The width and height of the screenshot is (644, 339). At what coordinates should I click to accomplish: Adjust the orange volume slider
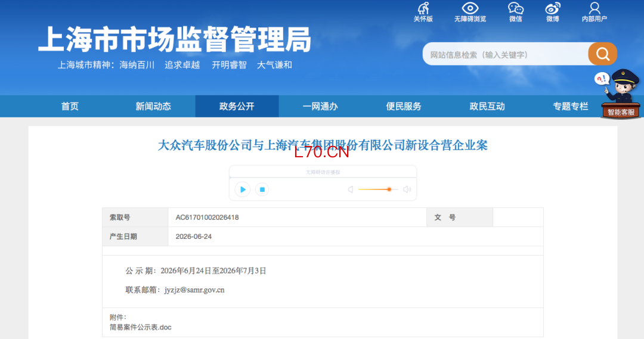click(x=378, y=189)
